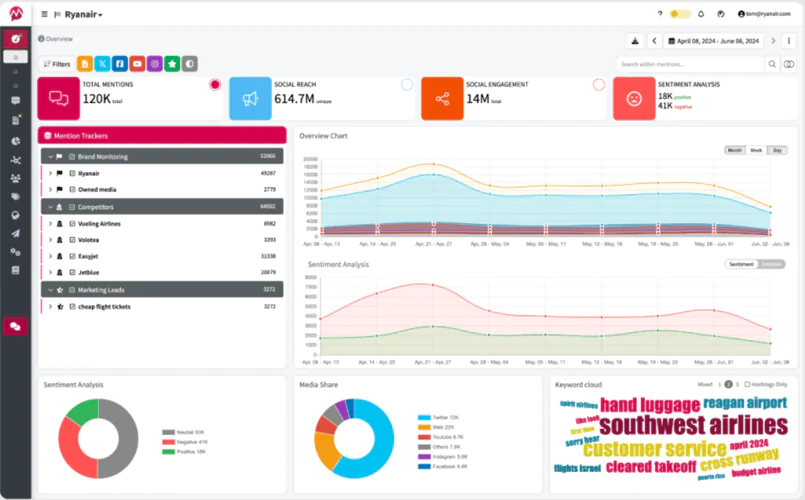Toggle the Total Mentions radio circle

click(x=215, y=85)
